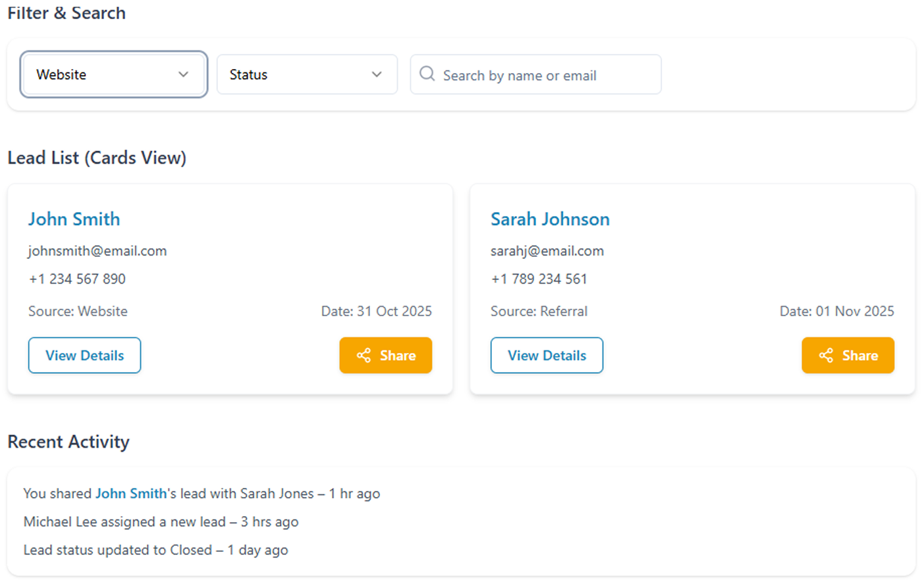Click the Date: 31 Oct 2025 label

pos(376,311)
